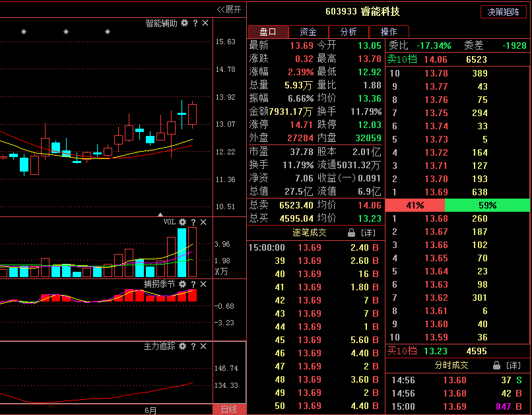Open the 分析 tab
532x415 pixels.
[x=349, y=31]
